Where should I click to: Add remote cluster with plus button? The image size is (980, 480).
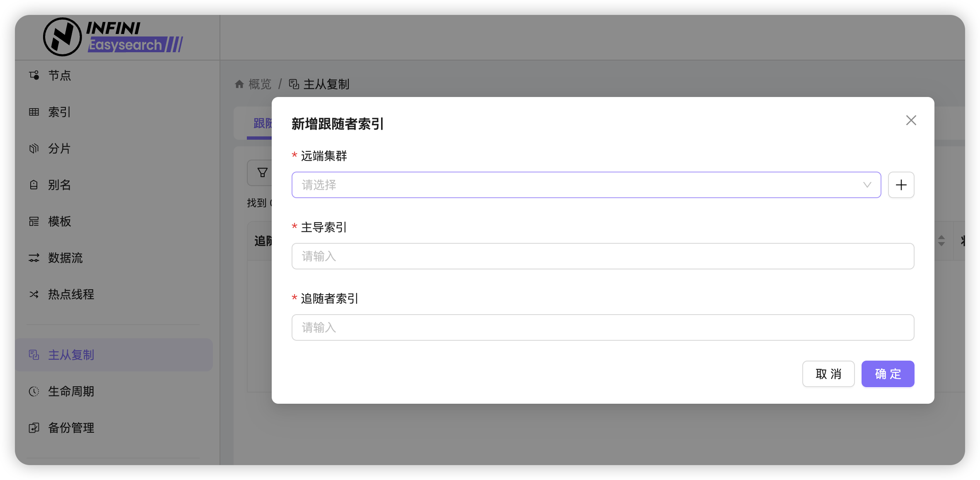901,185
